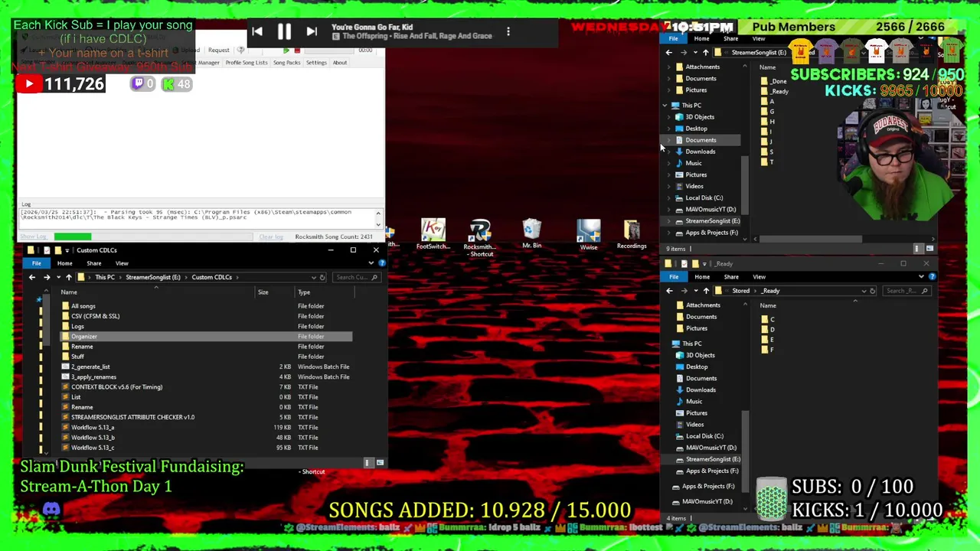Open Settings tab in Rocksmith tool
Viewport: 980px width, 551px height.
pos(316,63)
